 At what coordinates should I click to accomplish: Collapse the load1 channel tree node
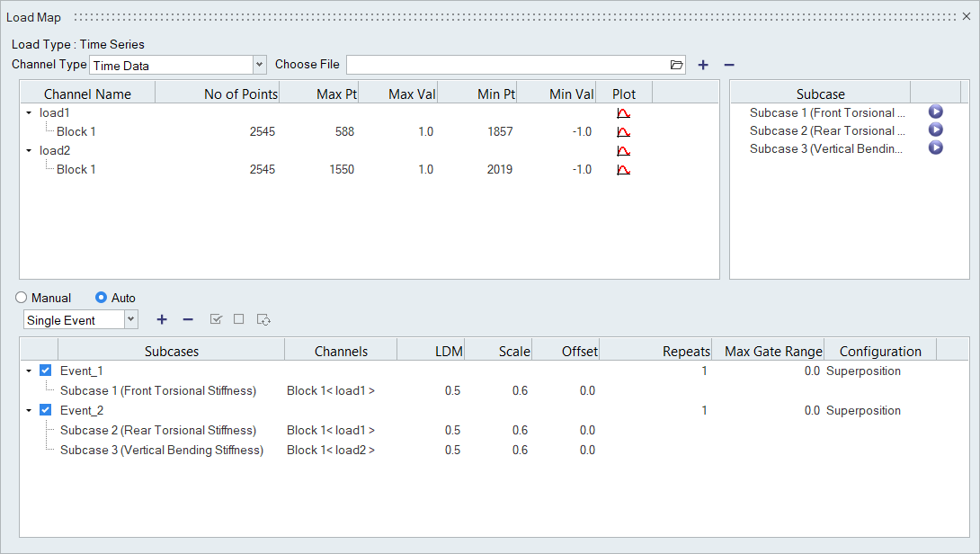click(29, 113)
